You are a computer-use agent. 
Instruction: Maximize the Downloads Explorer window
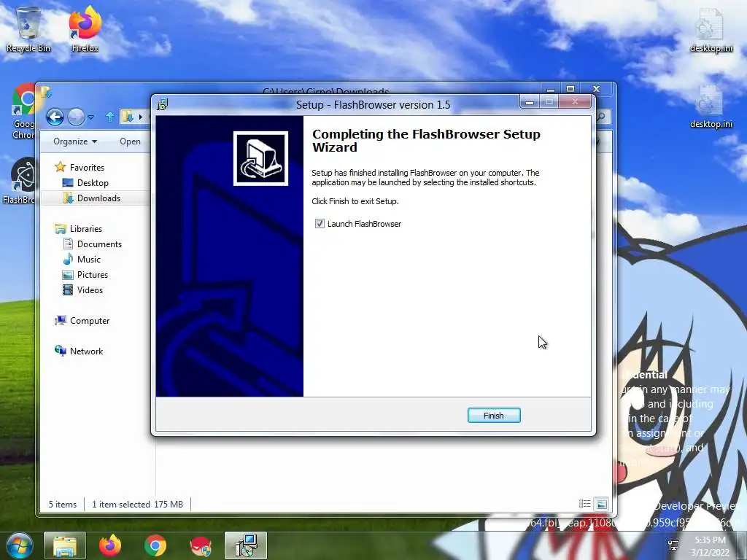[570, 89]
